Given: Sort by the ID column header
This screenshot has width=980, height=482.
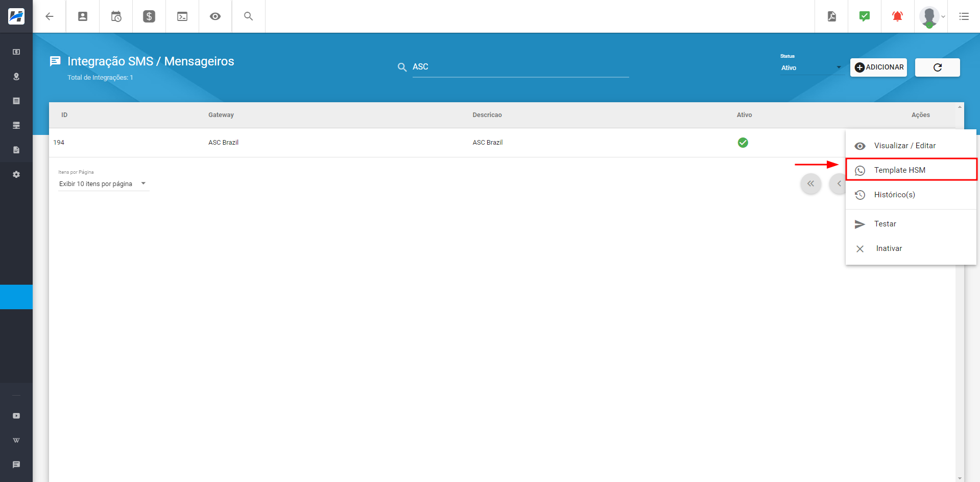Looking at the screenshot, I should pyautogui.click(x=64, y=115).
